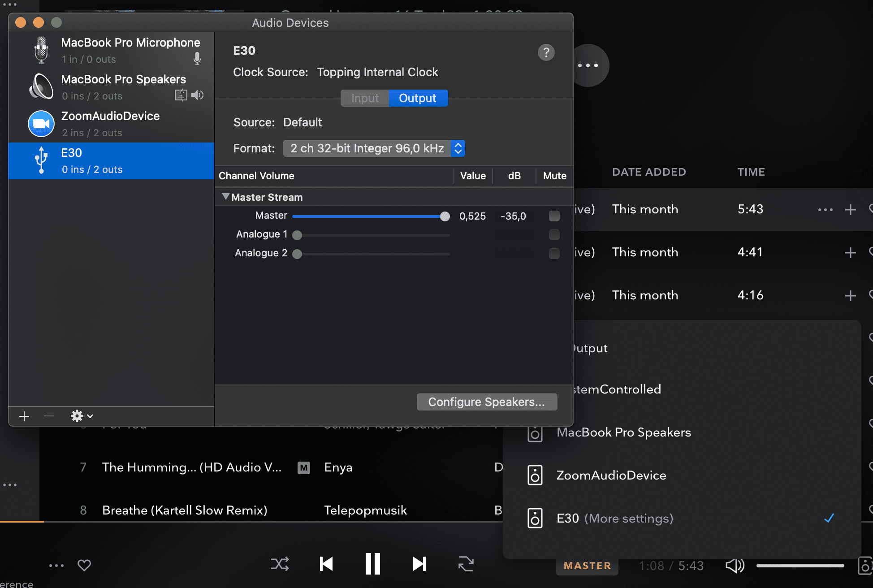Toggle repeat mode

(x=466, y=564)
